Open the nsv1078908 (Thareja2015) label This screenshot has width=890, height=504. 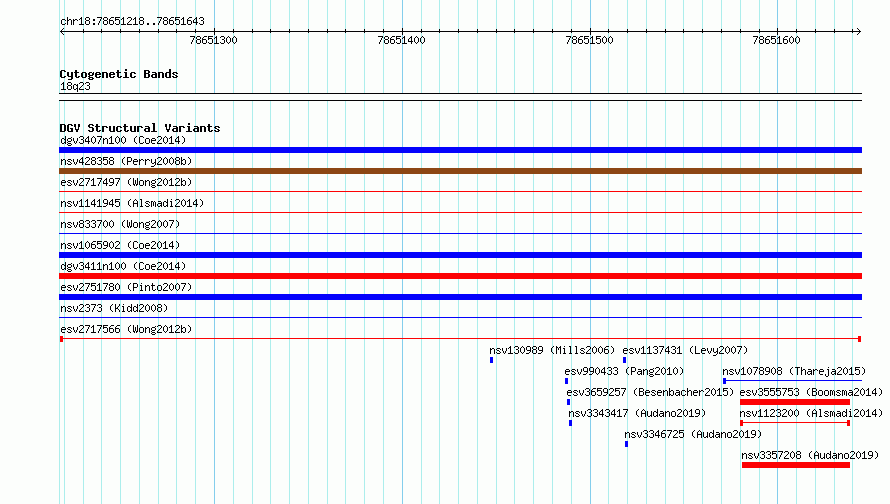pyautogui.click(x=794, y=371)
